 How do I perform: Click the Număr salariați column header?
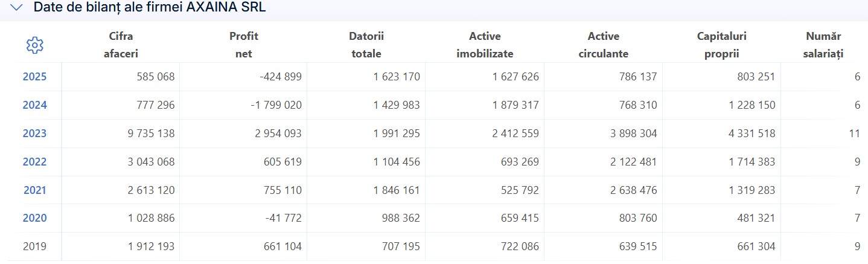[x=823, y=45]
